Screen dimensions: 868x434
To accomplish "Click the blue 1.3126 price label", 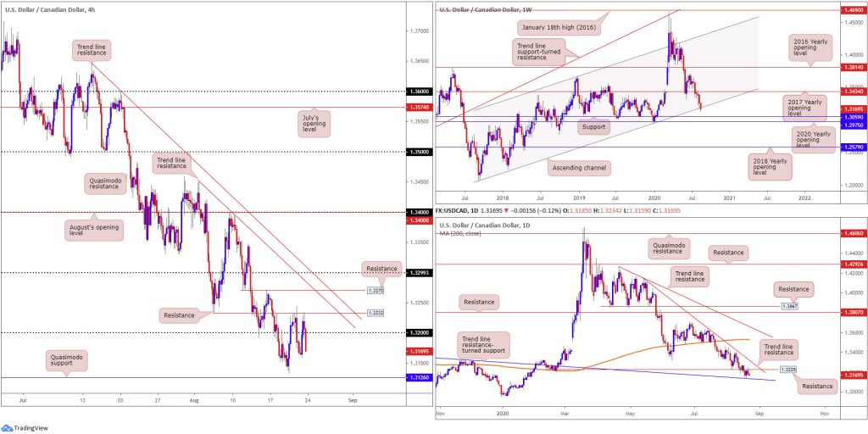I will [x=419, y=377].
